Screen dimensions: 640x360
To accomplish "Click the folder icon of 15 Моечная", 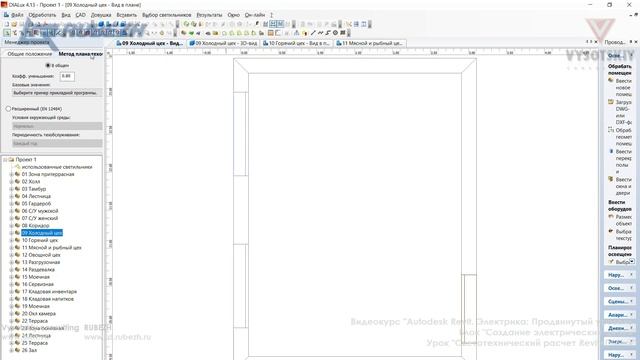I will pyautogui.click(x=18, y=277).
